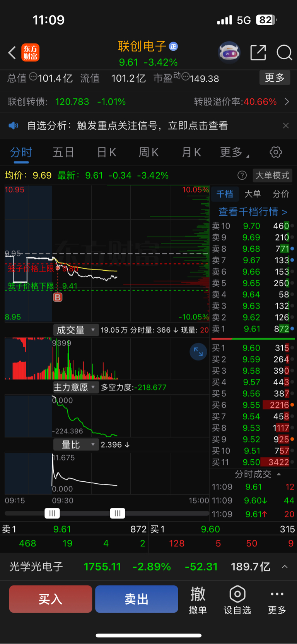Open the search magnifier icon
This screenshot has width=297, height=644.
[x=284, y=52]
